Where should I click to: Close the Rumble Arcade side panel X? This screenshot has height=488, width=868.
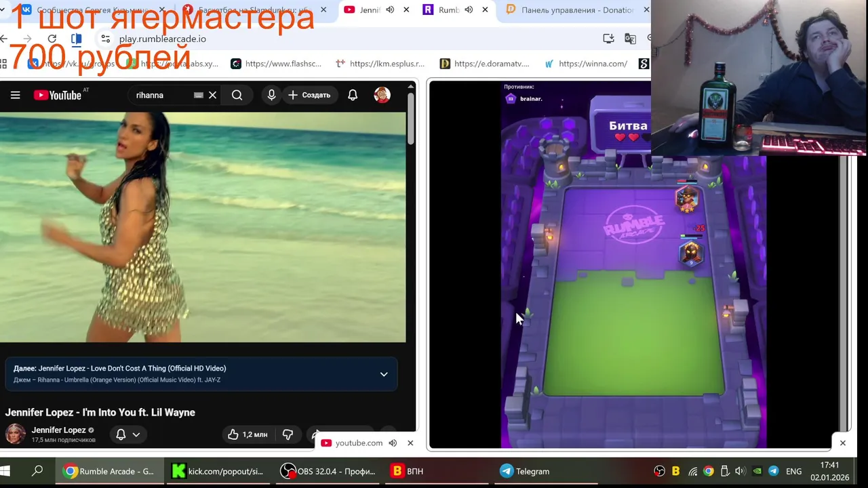[x=843, y=443]
